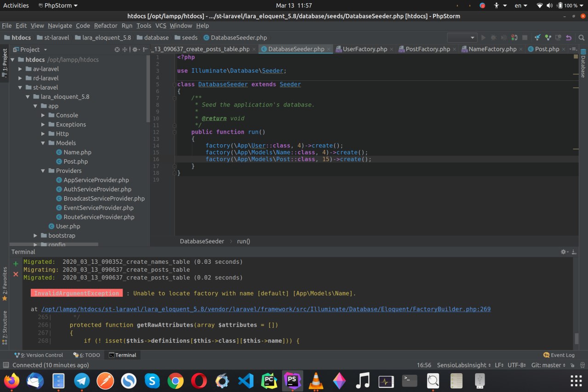
Task: Hide the Terminal panel with the hide icon
Action: 573,252
